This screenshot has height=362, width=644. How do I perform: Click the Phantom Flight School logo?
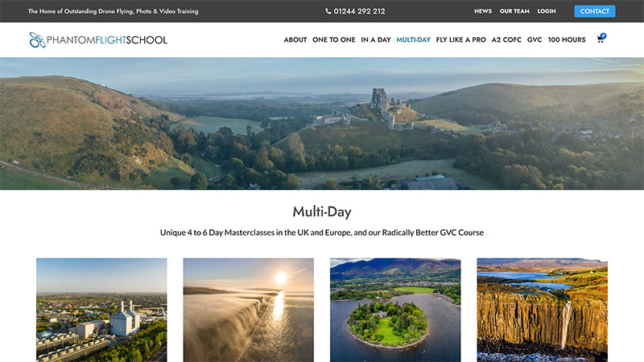tap(98, 39)
